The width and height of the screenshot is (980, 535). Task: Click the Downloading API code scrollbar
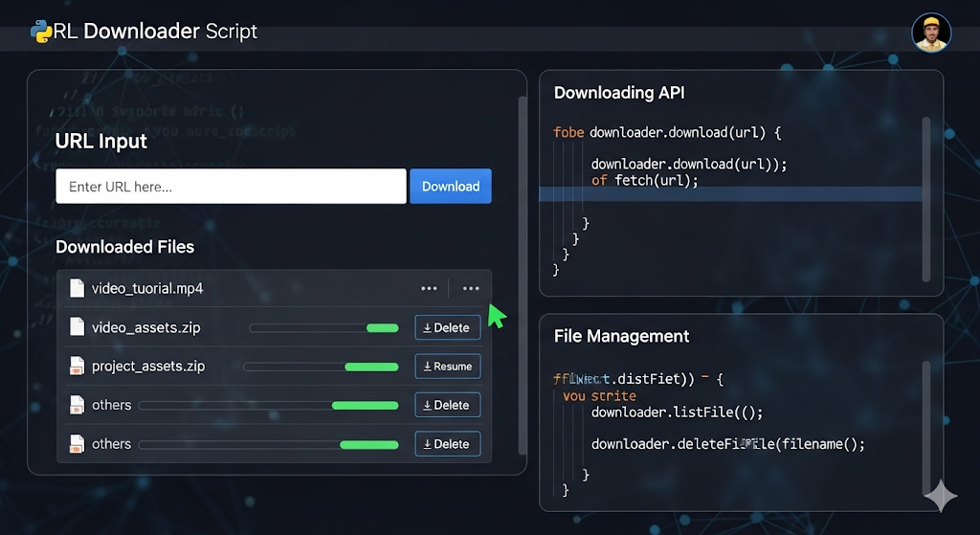926,199
